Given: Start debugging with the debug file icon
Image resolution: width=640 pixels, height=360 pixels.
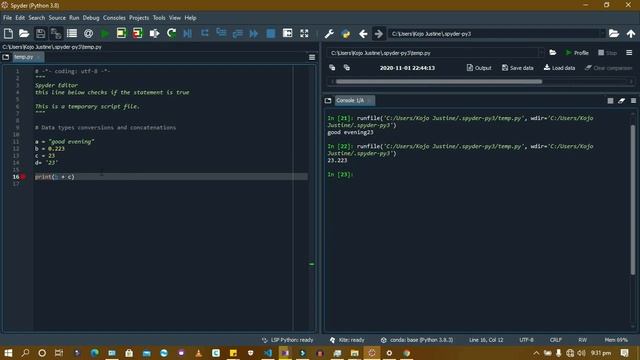Looking at the screenshot, I should point(188,33).
